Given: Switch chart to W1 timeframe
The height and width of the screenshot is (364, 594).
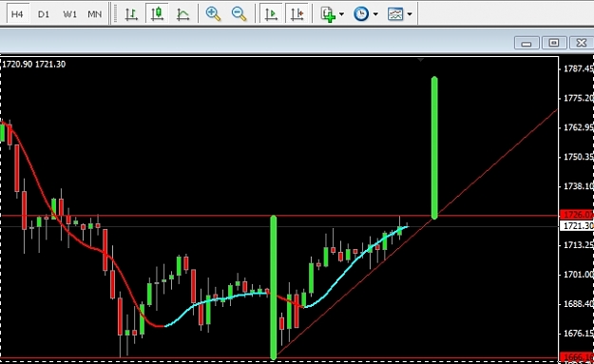Looking at the screenshot, I should click(69, 14).
